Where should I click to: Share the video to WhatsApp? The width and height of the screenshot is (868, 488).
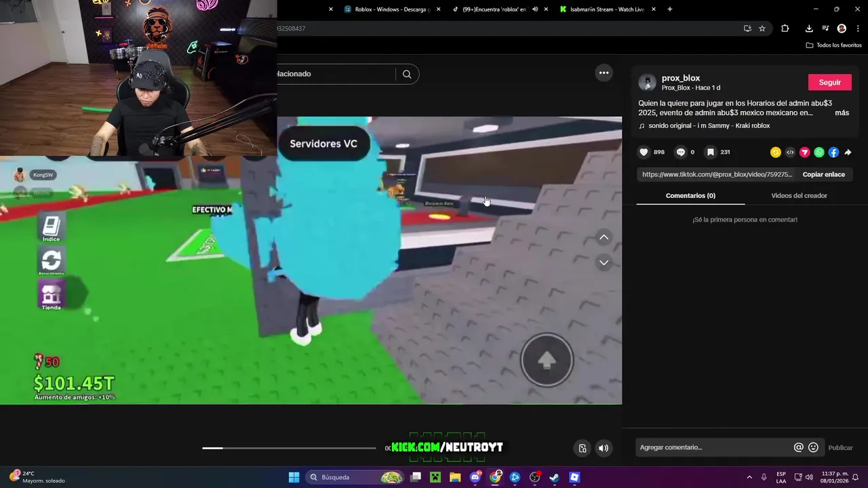[819, 152]
